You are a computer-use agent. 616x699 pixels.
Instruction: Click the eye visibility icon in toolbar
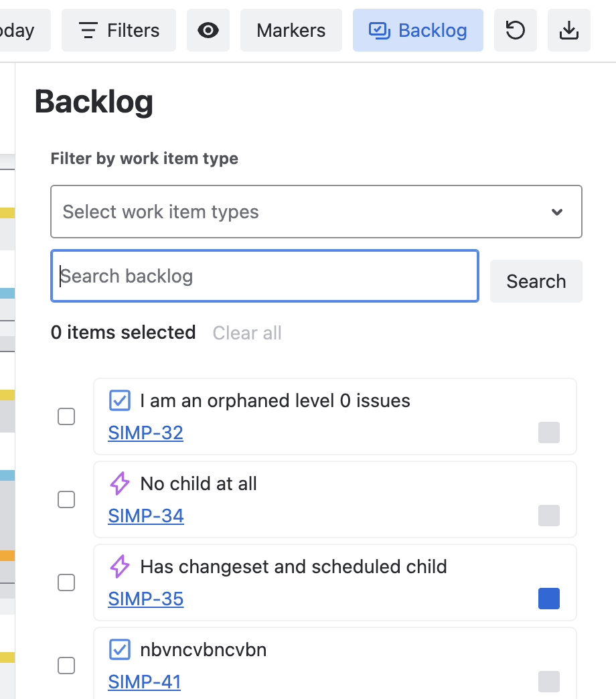208,30
